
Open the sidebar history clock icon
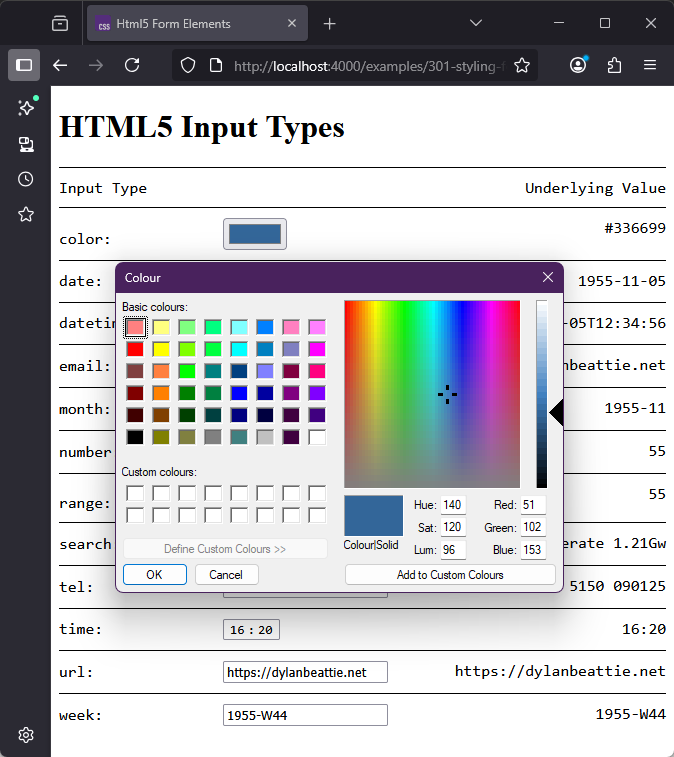coord(26,179)
